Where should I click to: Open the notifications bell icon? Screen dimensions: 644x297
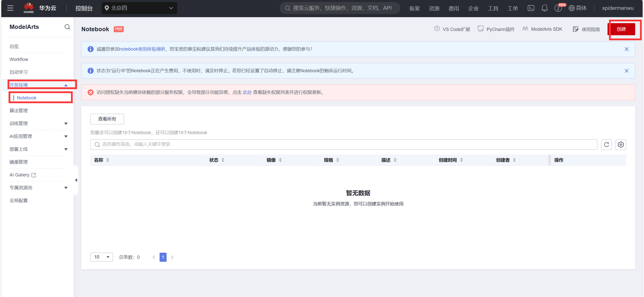544,8
